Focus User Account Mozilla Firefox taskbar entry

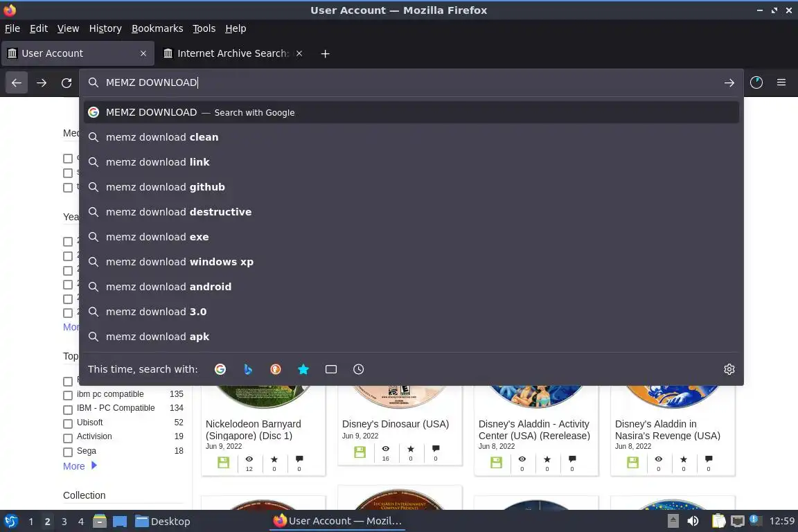coord(338,521)
